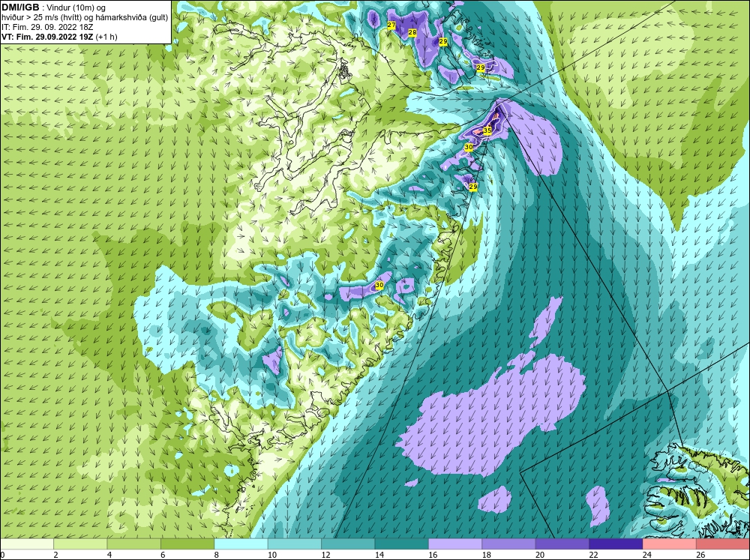Click the legend scale value 8
The width and height of the screenshot is (750, 560).
[217, 555]
